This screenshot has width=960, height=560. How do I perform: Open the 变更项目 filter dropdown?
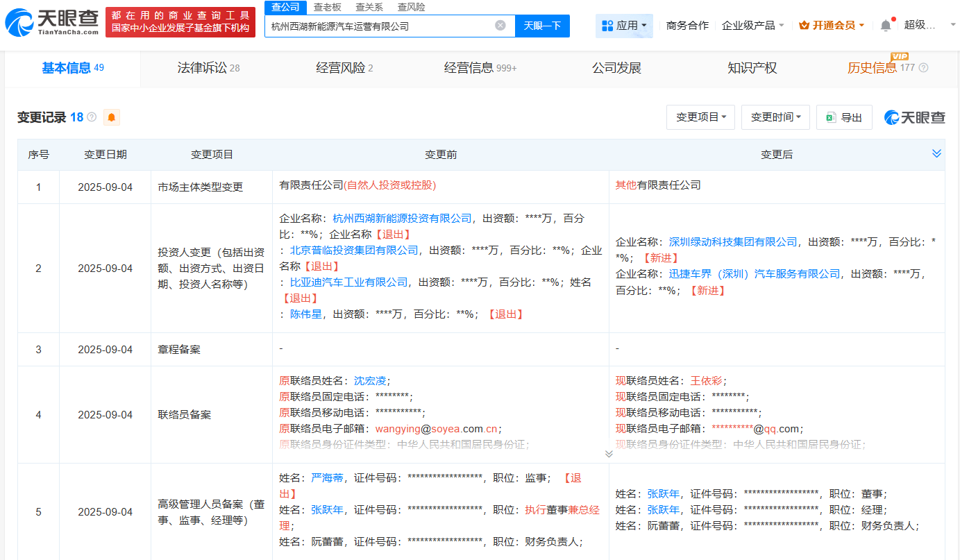click(x=700, y=117)
